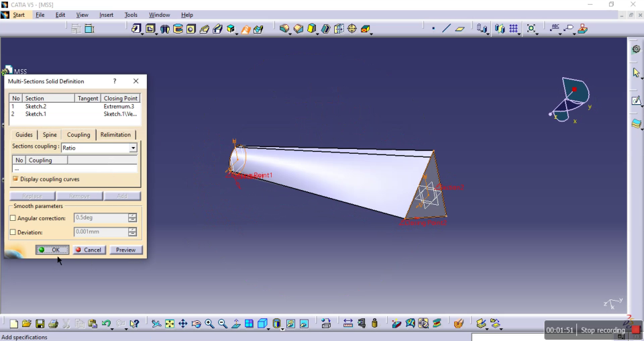Click the Zoom Out icon
The image size is (644, 341).
pyautogui.click(x=222, y=324)
